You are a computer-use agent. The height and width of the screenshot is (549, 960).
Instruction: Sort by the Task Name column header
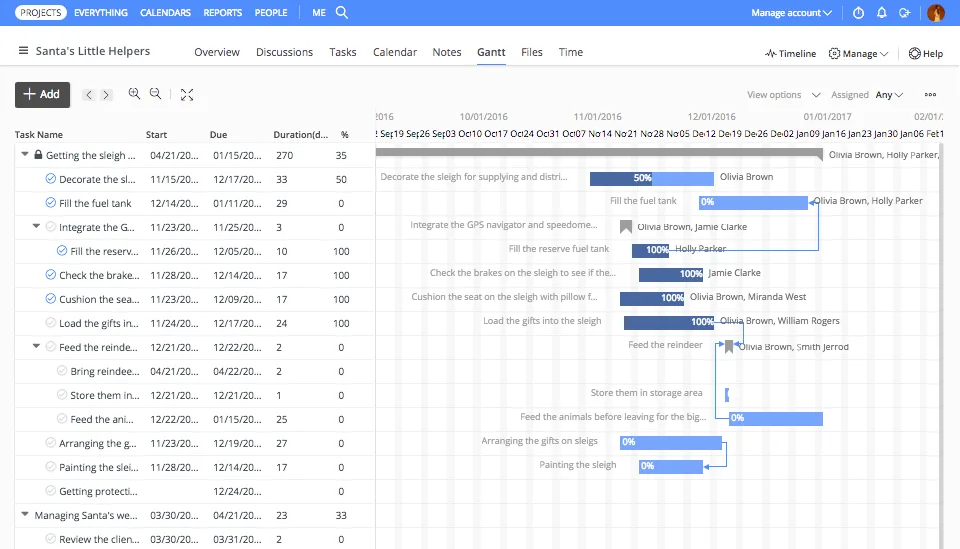click(39, 135)
